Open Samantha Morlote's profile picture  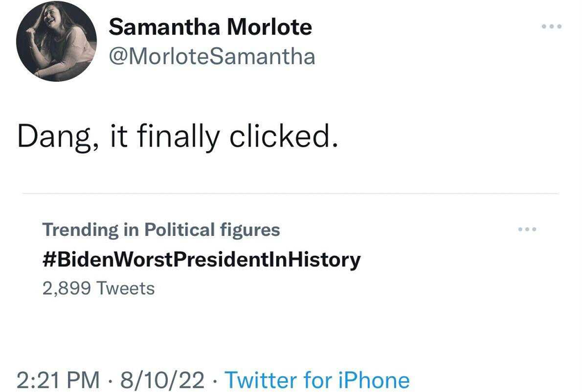coord(56,41)
